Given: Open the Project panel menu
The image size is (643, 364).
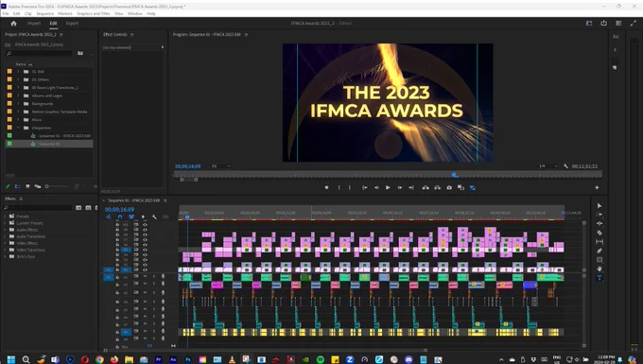Looking at the screenshot, I should coord(61,35).
